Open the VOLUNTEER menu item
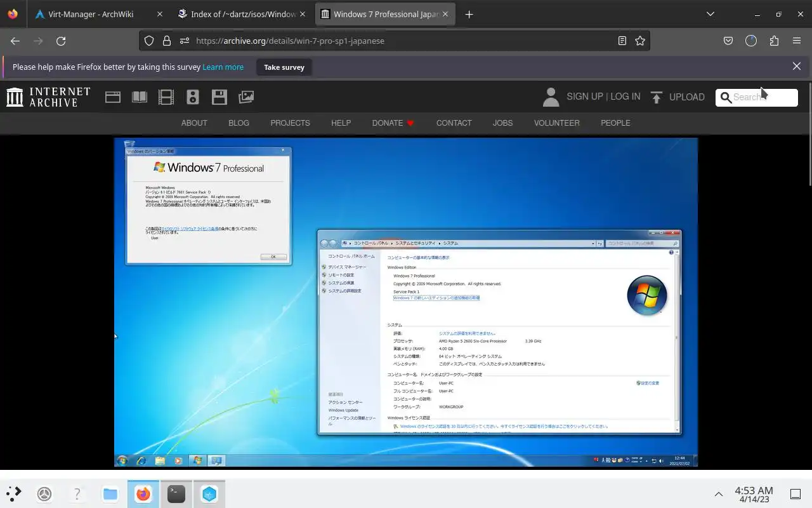Screen dimensions: 812x508 [x=556, y=123]
